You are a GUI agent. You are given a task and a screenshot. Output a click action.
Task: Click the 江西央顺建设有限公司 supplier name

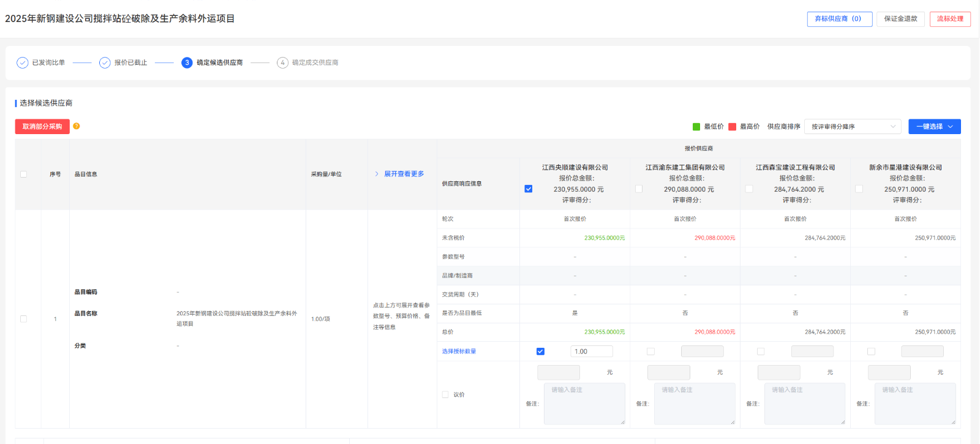coord(575,167)
